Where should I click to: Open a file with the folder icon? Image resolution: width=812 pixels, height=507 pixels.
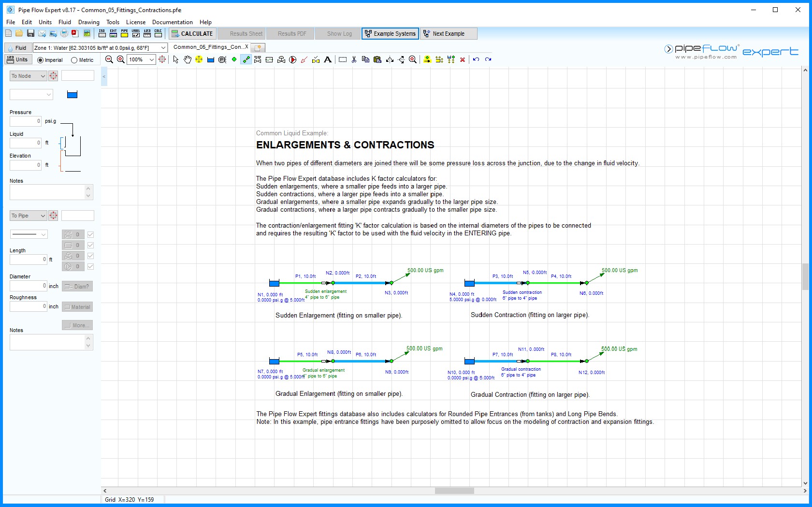click(19, 33)
